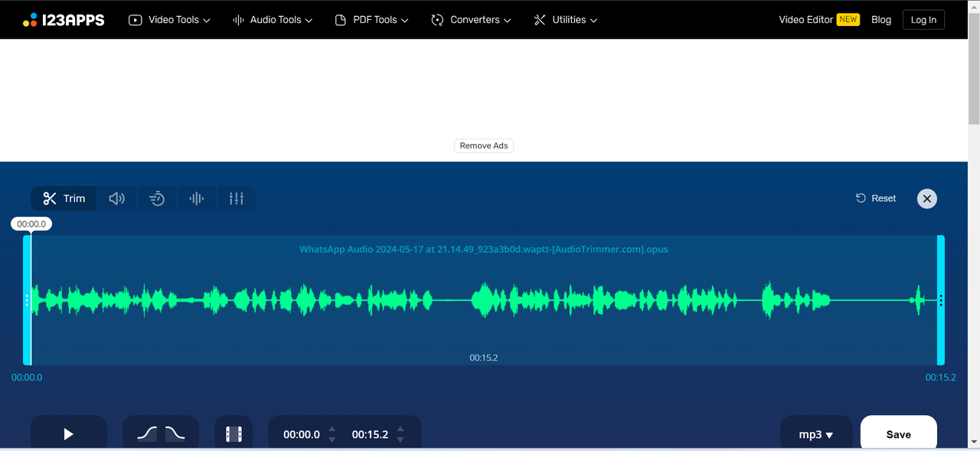Open the Volume tool
This screenshot has height=451, width=980.
(x=117, y=198)
